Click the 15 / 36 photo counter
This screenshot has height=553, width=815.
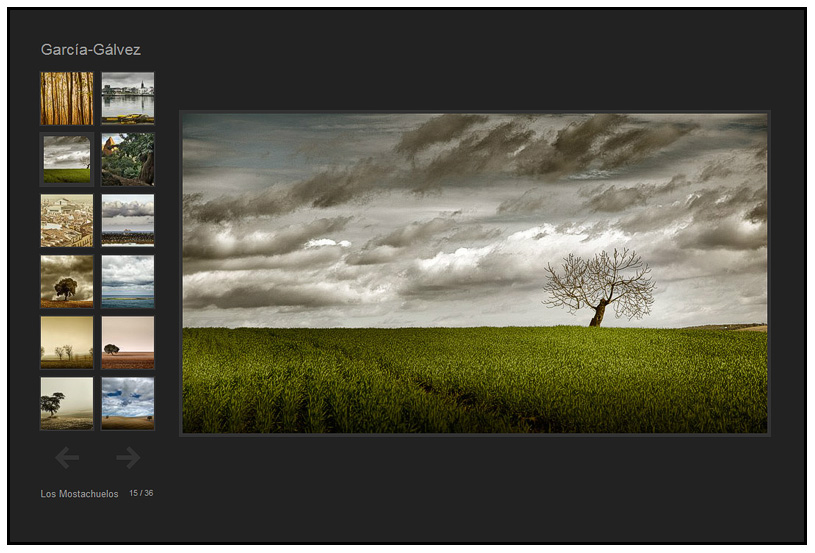(141, 493)
